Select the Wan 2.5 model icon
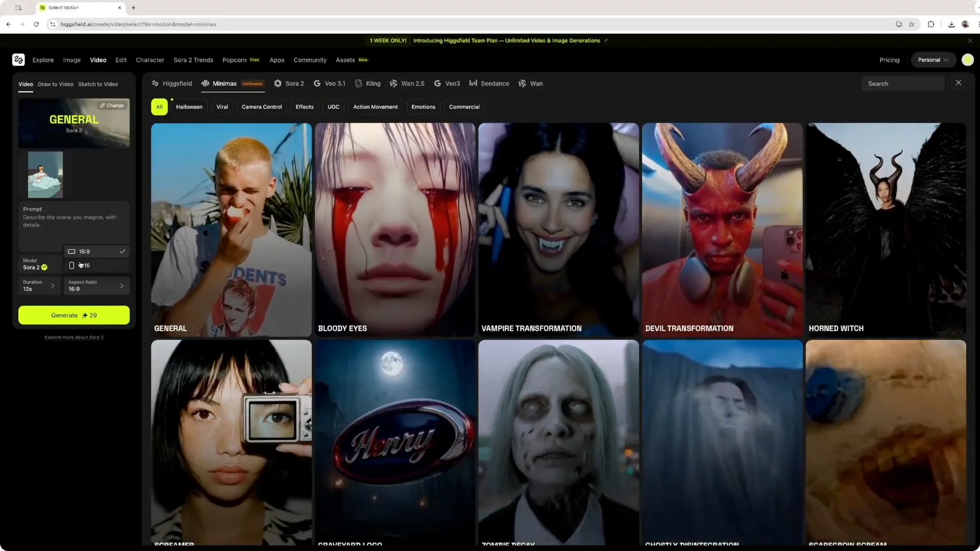Screen dimensions: 980x551 coord(393,83)
